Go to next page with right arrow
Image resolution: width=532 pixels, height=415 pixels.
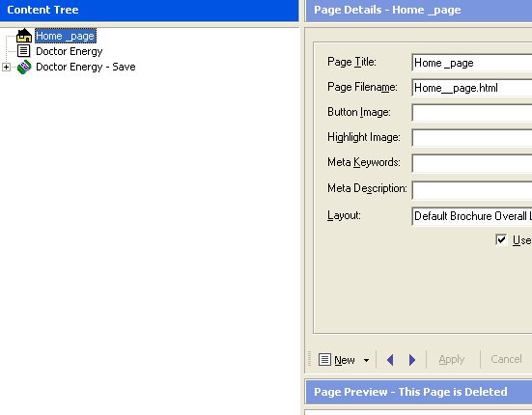[x=412, y=359]
